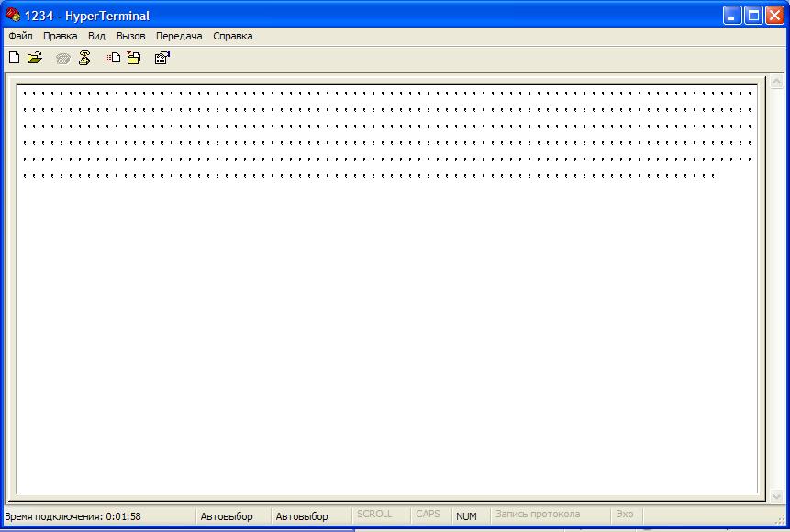Image resolution: width=790 pixels, height=532 pixels.
Task: Click the grayed-out Call phone icon
Action: (x=62, y=58)
